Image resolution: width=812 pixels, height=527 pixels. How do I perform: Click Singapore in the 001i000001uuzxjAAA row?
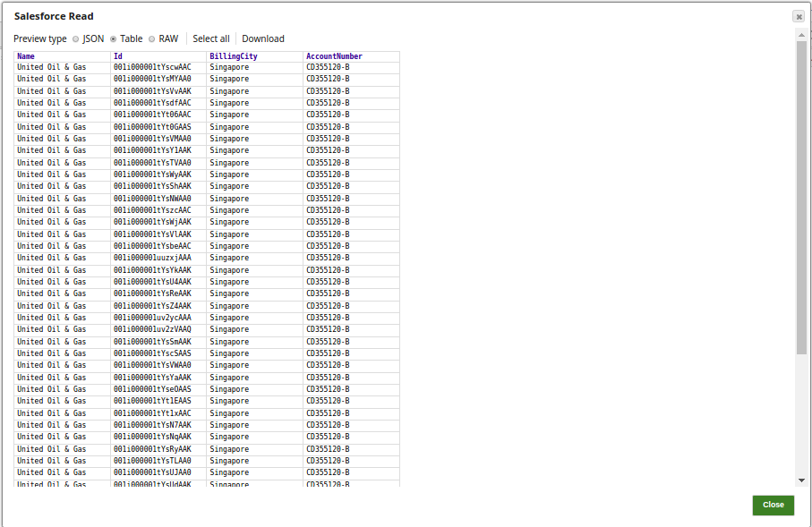229,258
